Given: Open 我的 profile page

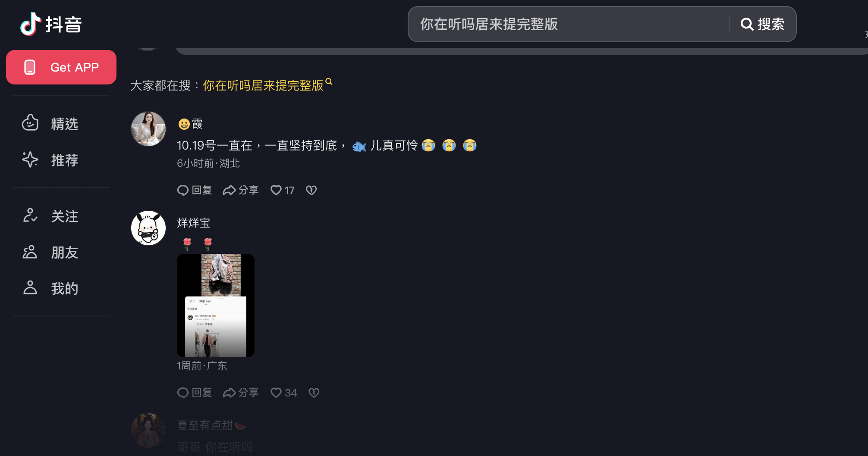Looking at the screenshot, I should [50, 288].
